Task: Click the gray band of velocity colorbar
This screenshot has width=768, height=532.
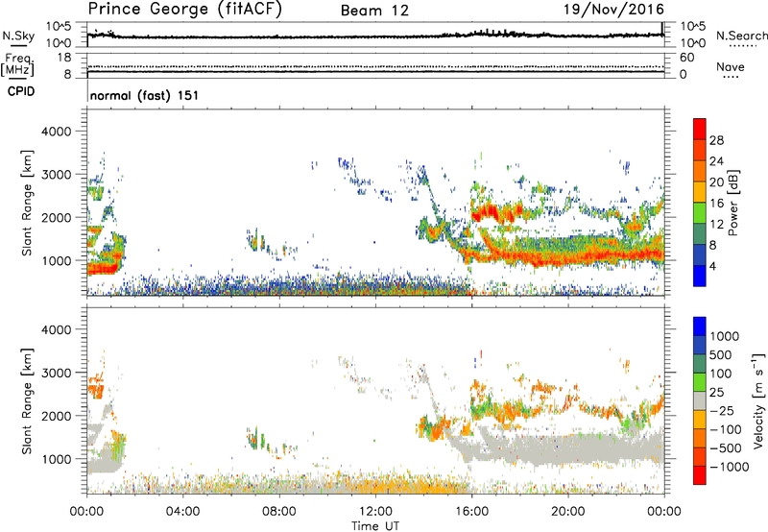Action: [x=700, y=401]
